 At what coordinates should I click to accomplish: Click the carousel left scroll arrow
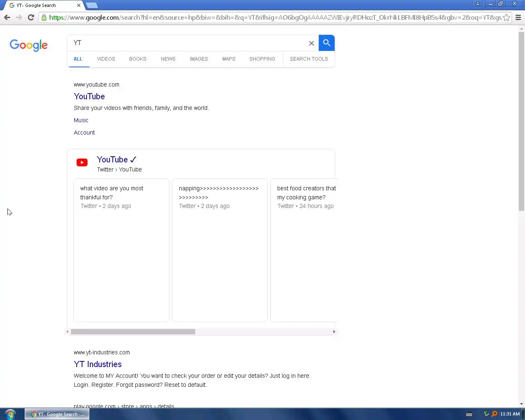pyautogui.click(x=68, y=331)
